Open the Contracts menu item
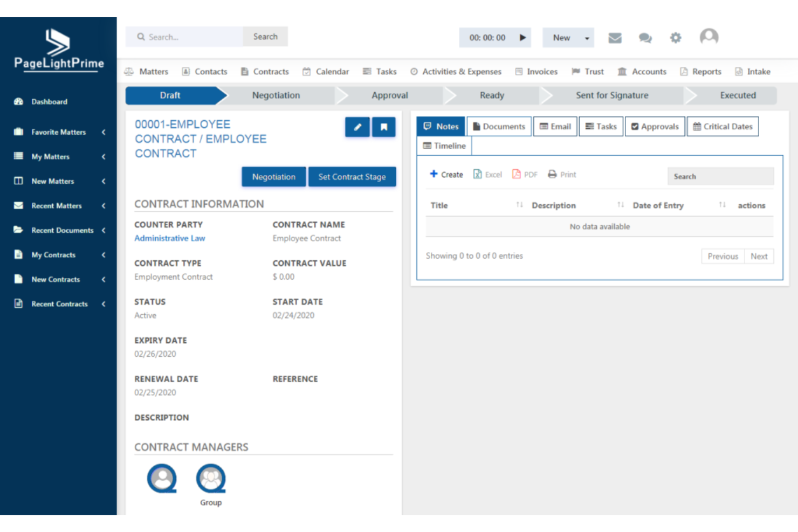 click(265, 72)
